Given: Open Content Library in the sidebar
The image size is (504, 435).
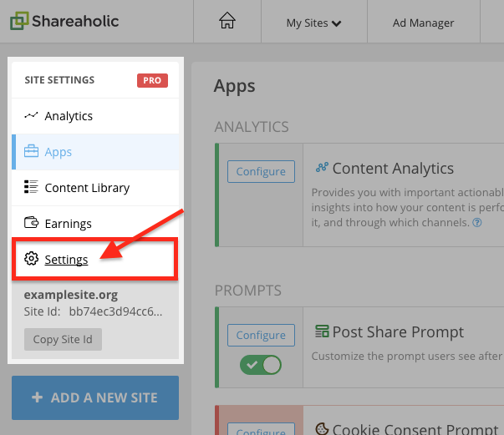Looking at the screenshot, I should (95, 188).
